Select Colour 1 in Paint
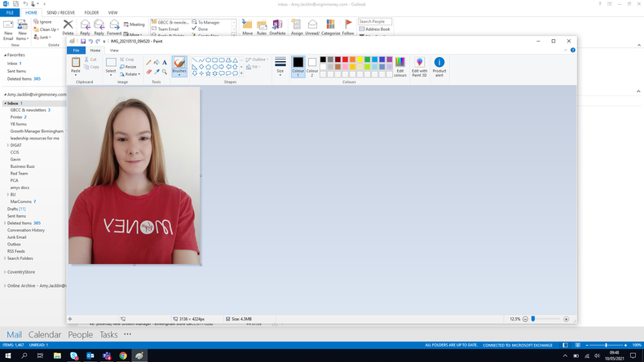644x362 pixels. click(x=298, y=67)
